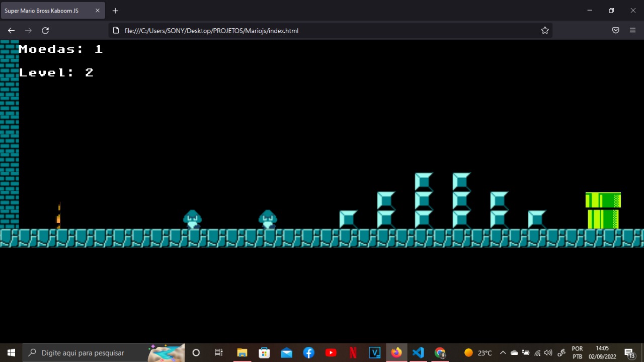644x362 pixels.
Task: Click the "Level: 2" indicator text
Action: tap(56, 73)
